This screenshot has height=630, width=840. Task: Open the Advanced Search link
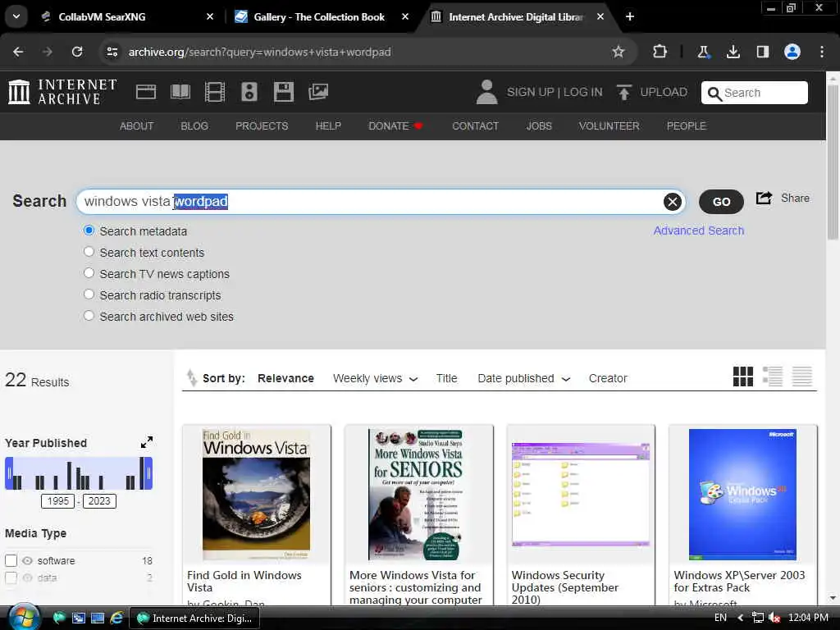pyautogui.click(x=699, y=231)
